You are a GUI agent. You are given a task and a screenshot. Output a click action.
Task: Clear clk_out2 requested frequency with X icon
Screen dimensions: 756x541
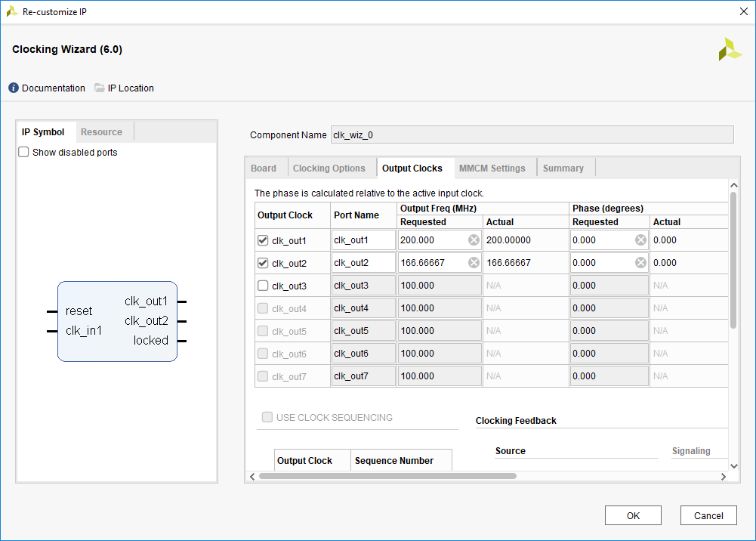[x=474, y=263]
